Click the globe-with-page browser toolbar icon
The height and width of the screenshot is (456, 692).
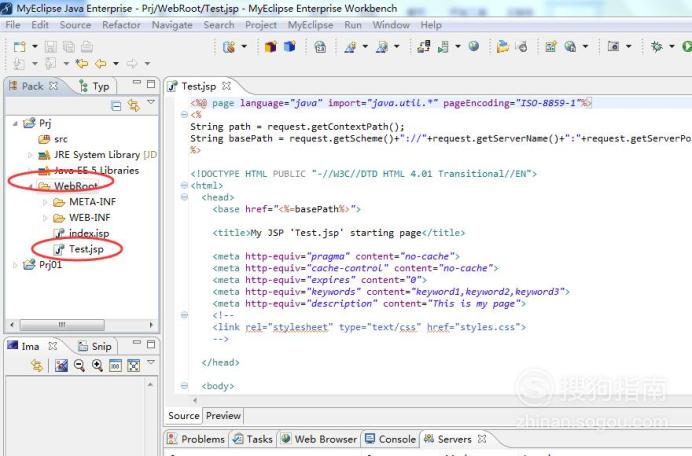[x=570, y=46]
